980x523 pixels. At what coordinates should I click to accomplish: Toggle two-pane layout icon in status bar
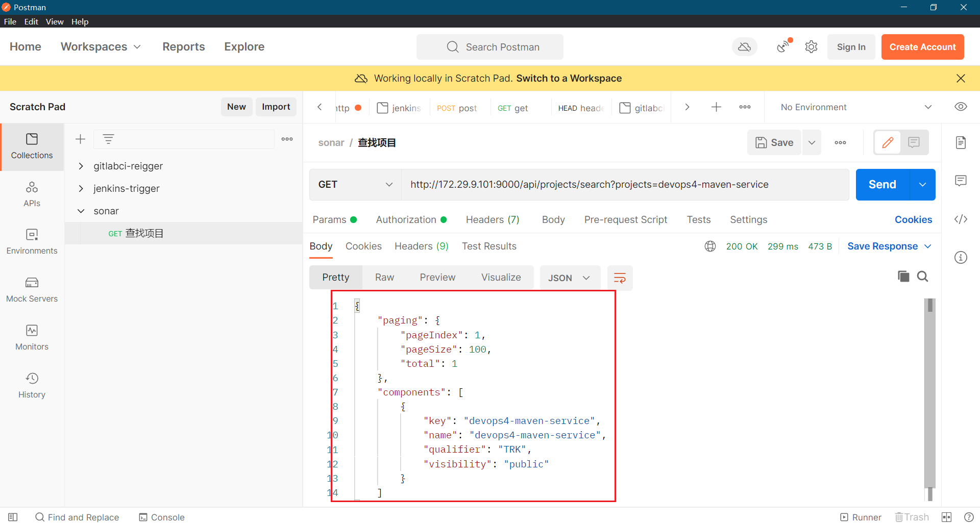946,517
